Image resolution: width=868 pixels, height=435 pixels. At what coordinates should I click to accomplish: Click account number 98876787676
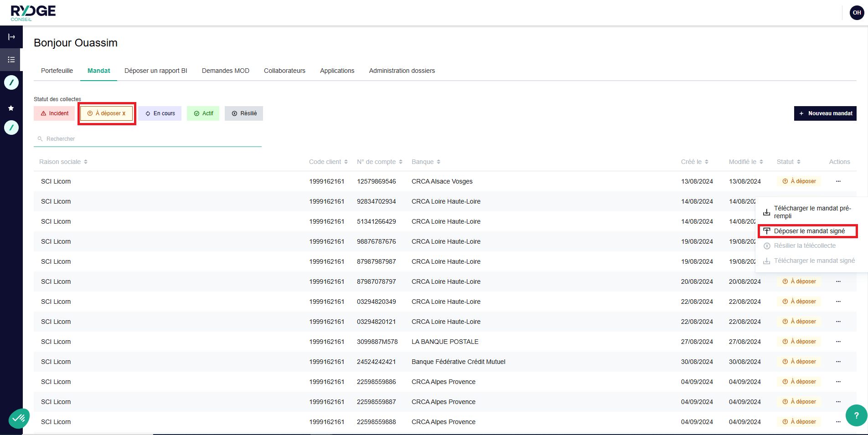click(x=377, y=241)
